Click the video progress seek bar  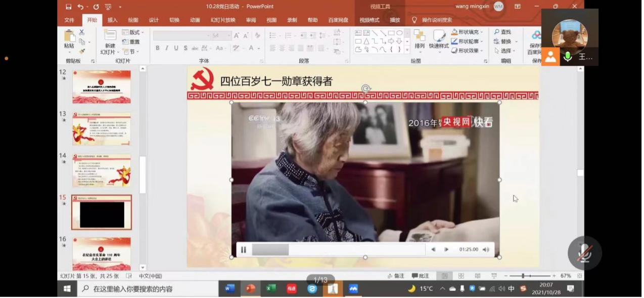click(x=338, y=249)
